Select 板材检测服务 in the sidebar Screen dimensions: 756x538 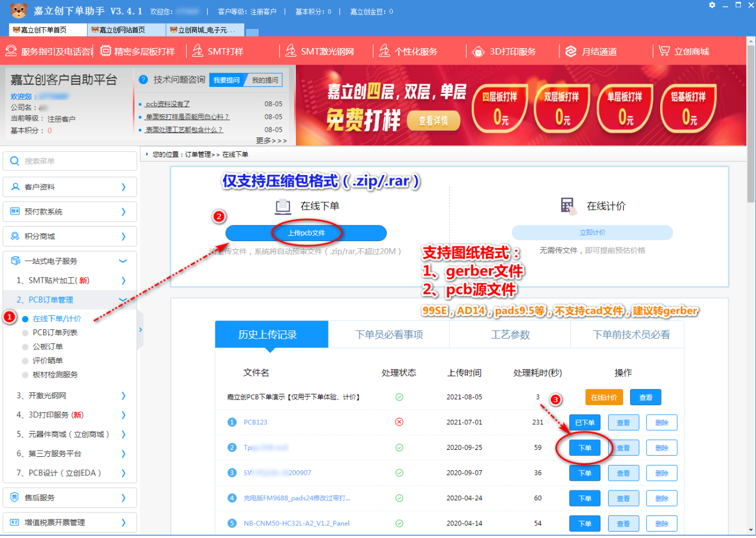pos(55,375)
